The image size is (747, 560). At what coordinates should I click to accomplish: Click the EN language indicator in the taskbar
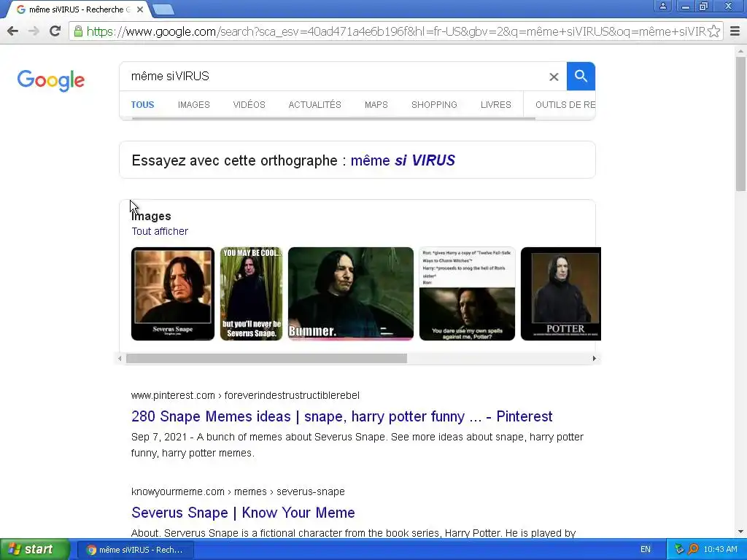(x=646, y=550)
